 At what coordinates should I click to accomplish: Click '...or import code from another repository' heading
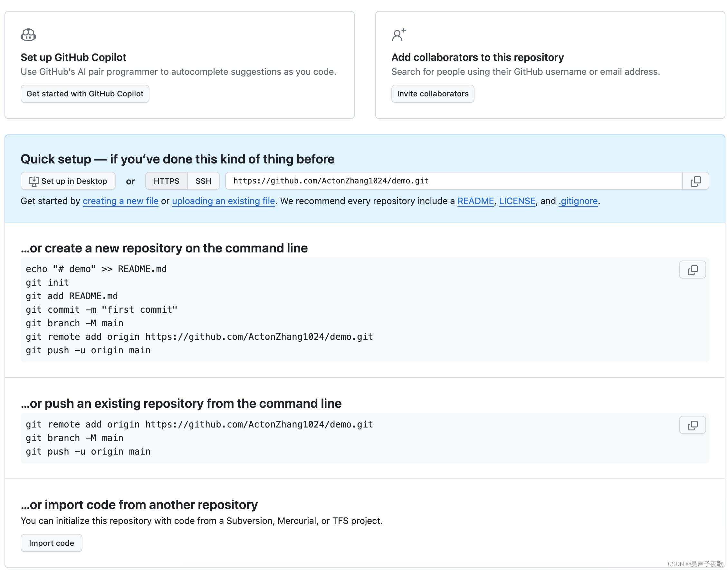point(139,505)
